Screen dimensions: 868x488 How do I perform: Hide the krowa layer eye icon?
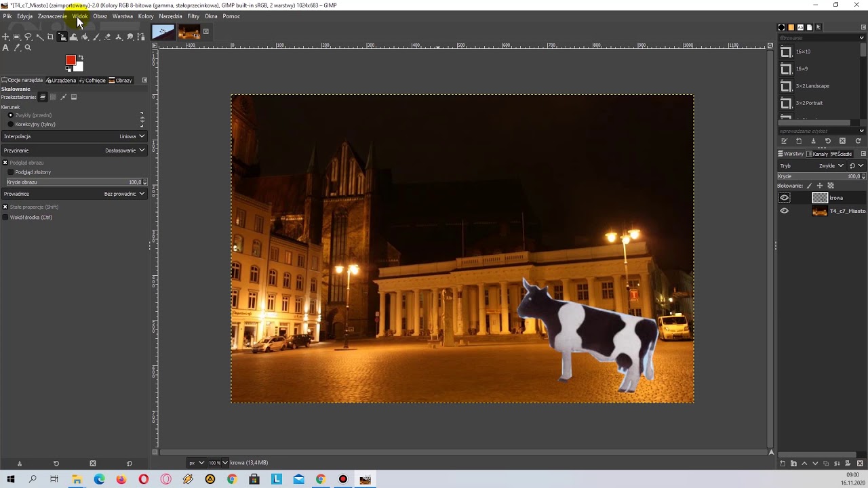[785, 198]
